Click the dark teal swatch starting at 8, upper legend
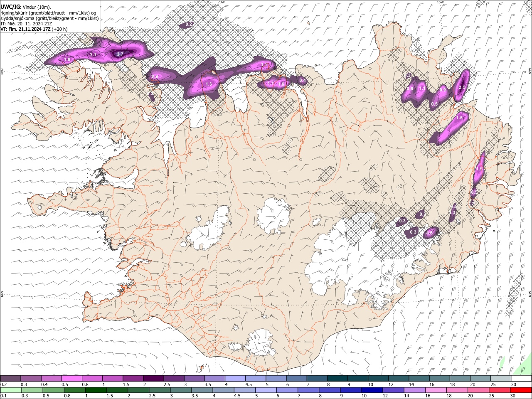Viewport: 532px width, 399px height. tap(337, 378)
